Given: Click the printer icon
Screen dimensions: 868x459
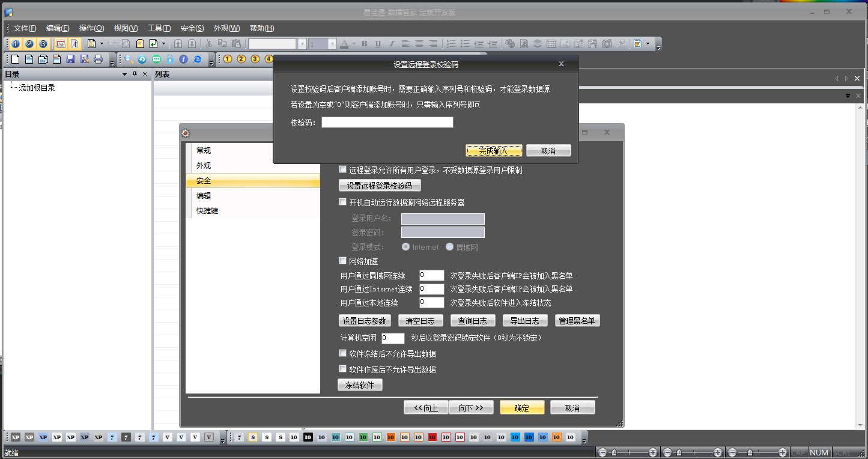Looking at the screenshot, I should point(98,59).
